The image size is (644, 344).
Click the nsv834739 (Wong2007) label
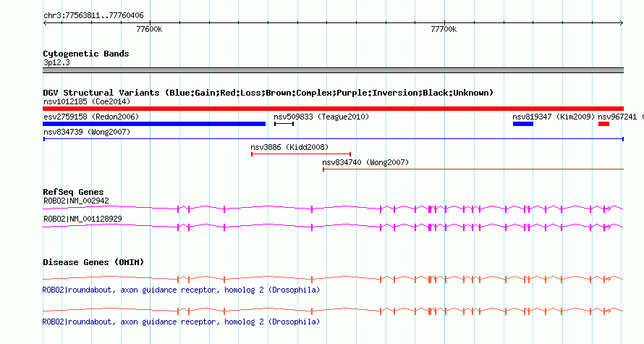pyautogui.click(x=87, y=132)
